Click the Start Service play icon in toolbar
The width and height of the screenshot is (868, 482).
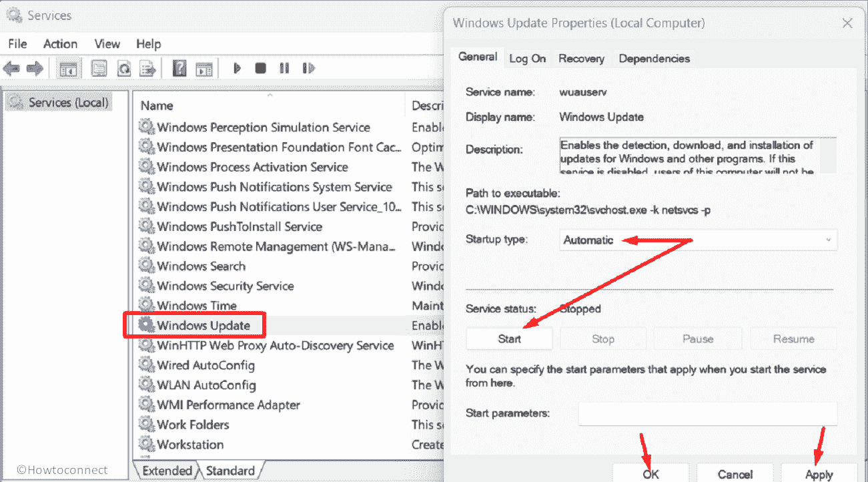coord(237,68)
